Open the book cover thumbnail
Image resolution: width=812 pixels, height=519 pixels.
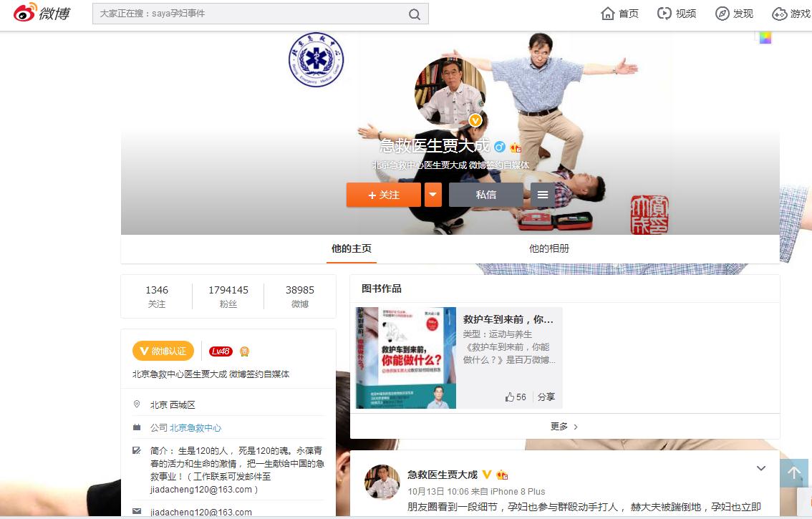(x=406, y=357)
